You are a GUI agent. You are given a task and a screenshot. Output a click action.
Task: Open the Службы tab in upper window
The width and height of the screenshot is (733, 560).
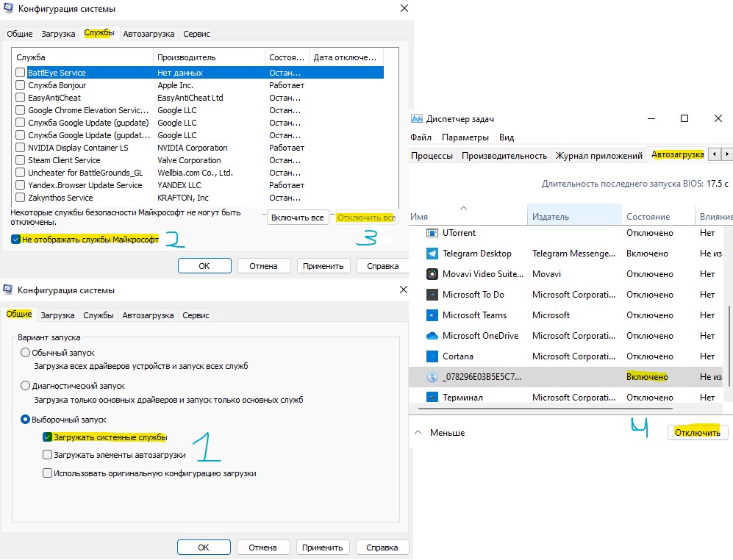(99, 33)
